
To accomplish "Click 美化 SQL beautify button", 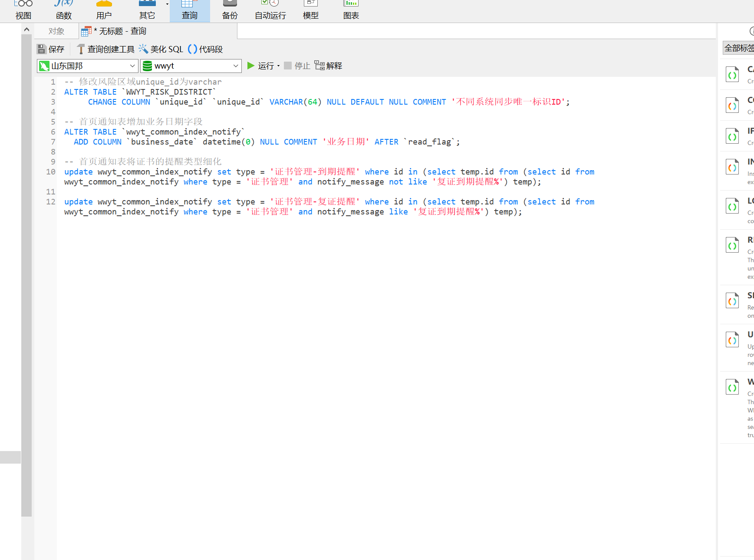I will tap(161, 49).
